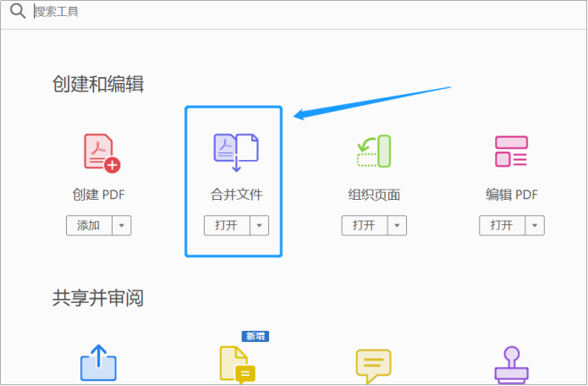Click the 添加 button under 创建 PDF

(89, 225)
